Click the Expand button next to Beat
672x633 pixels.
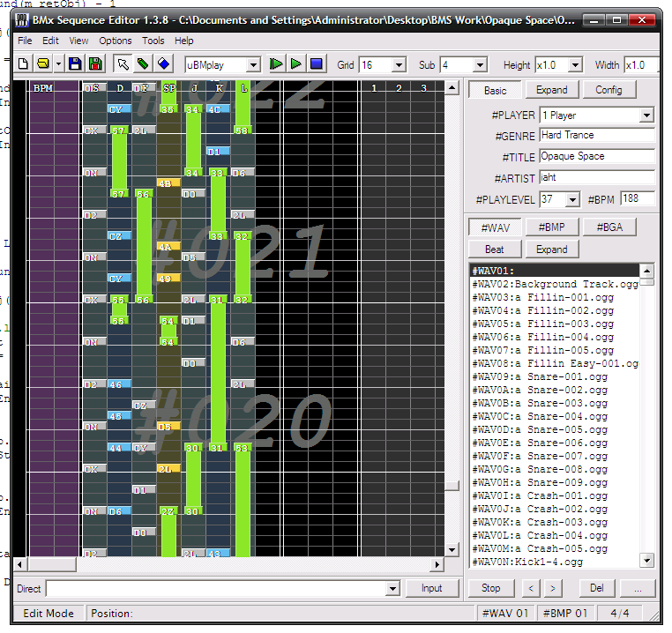[x=552, y=249]
